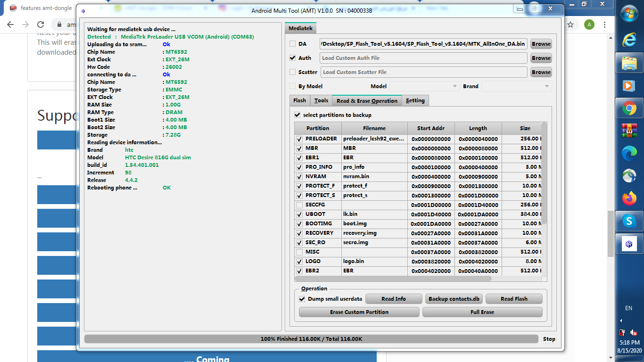
Task: Switch to the Flash tab
Action: (300, 100)
